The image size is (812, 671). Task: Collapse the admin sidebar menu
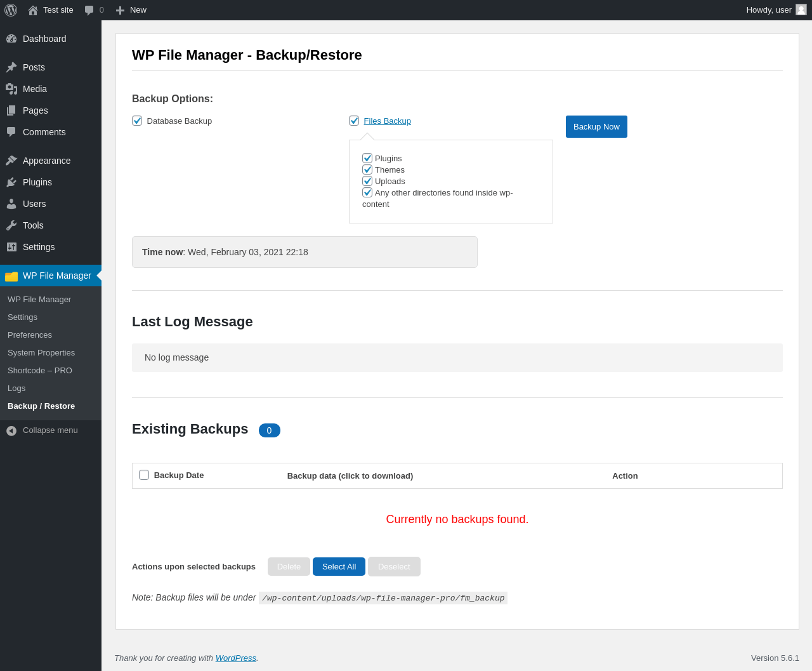coord(42,430)
